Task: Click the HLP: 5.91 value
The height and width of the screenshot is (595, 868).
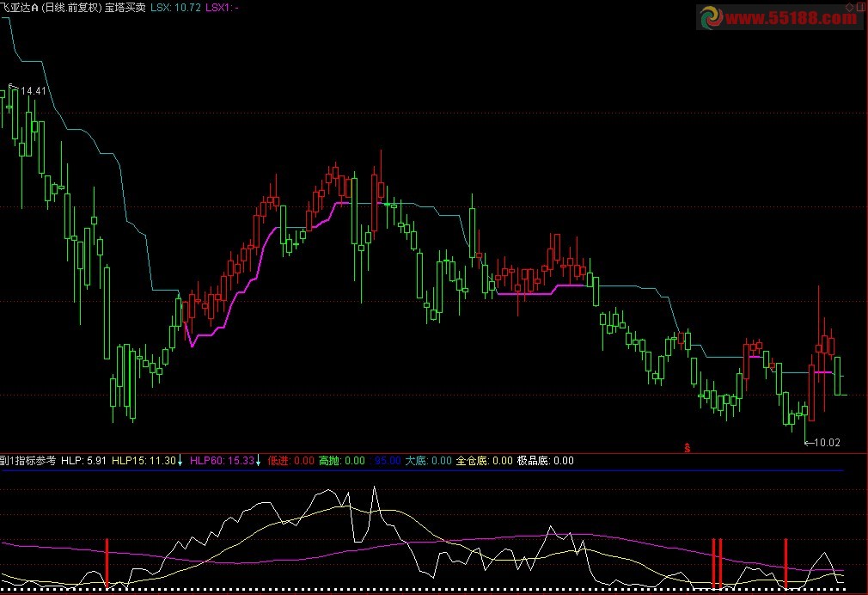Action: (x=83, y=461)
